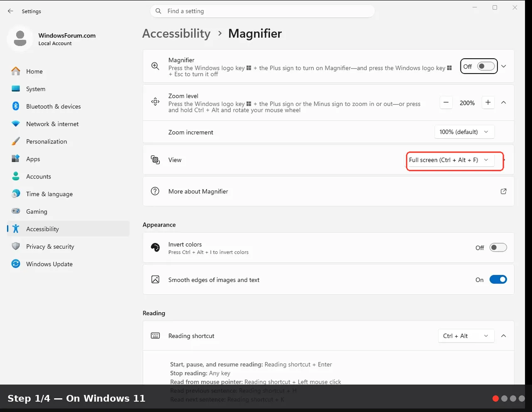
Task: Disable Smooth edges of images and text
Action: tap(498, 280)
